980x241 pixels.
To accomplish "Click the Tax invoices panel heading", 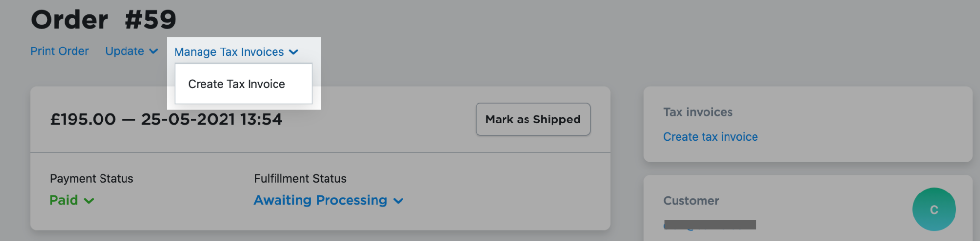I will tap(698, 112).
